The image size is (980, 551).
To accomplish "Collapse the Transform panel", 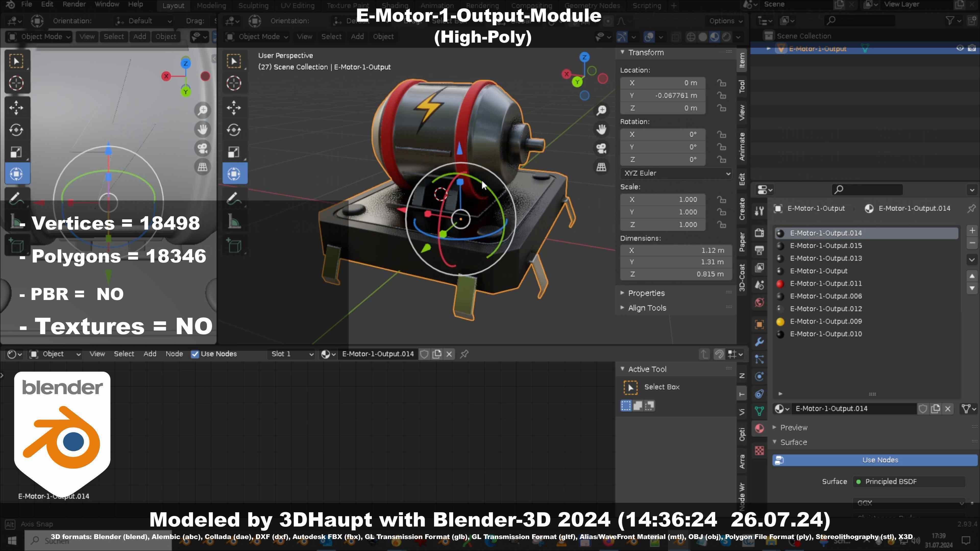I will [x=646, y=53].
